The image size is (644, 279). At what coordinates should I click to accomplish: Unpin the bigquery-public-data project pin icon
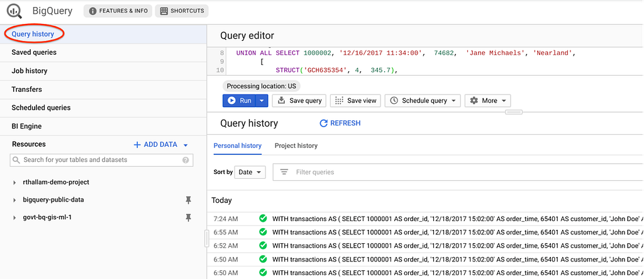tap(188, 200)
